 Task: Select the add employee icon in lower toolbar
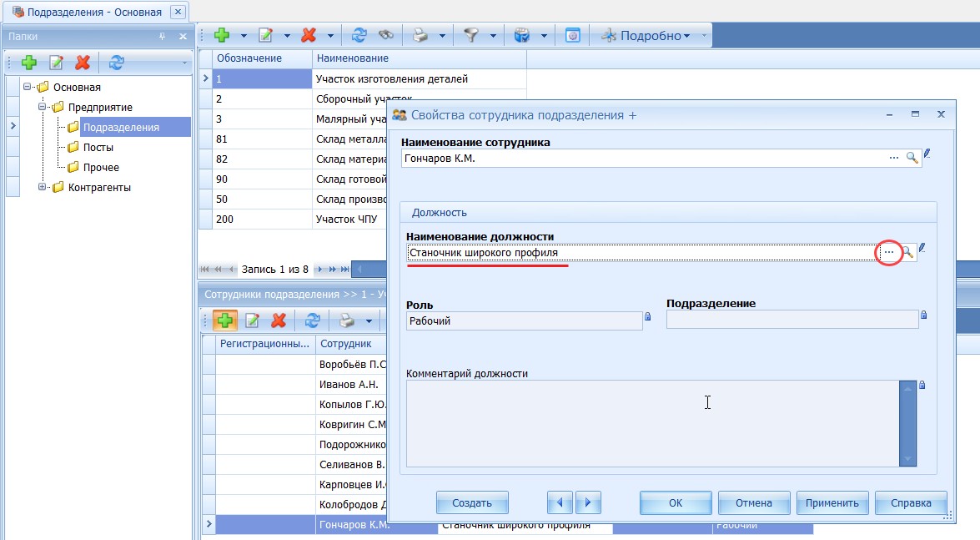tap(226, 320)
